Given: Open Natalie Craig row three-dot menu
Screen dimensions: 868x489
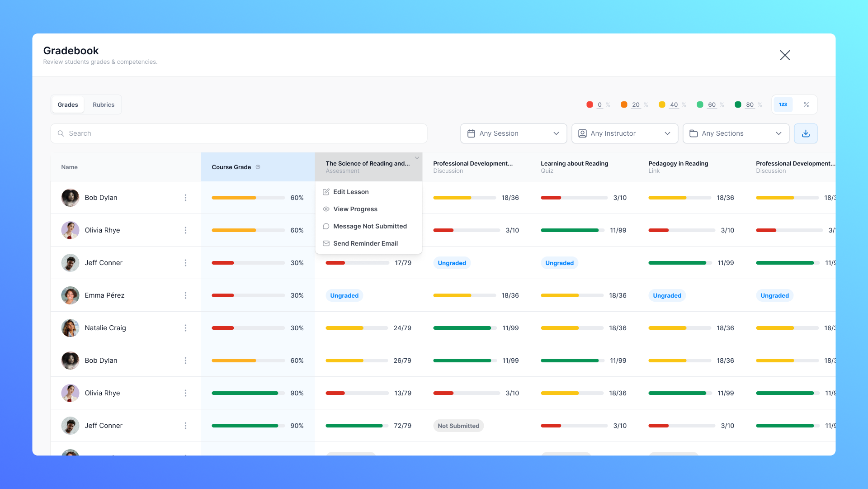Looking at the screenshot, I should pyautogui.click(x=185, y=328).
